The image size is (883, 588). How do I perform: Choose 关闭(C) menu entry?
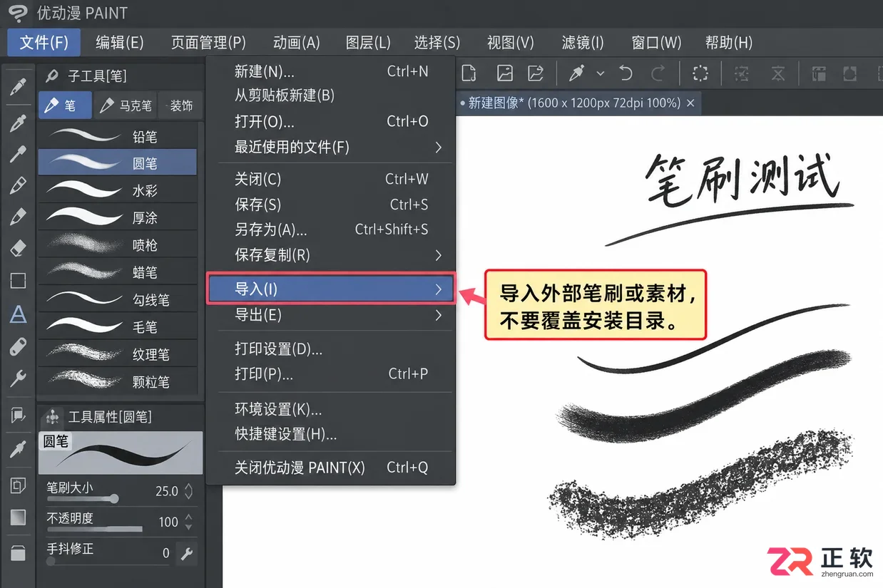point(332,179)
